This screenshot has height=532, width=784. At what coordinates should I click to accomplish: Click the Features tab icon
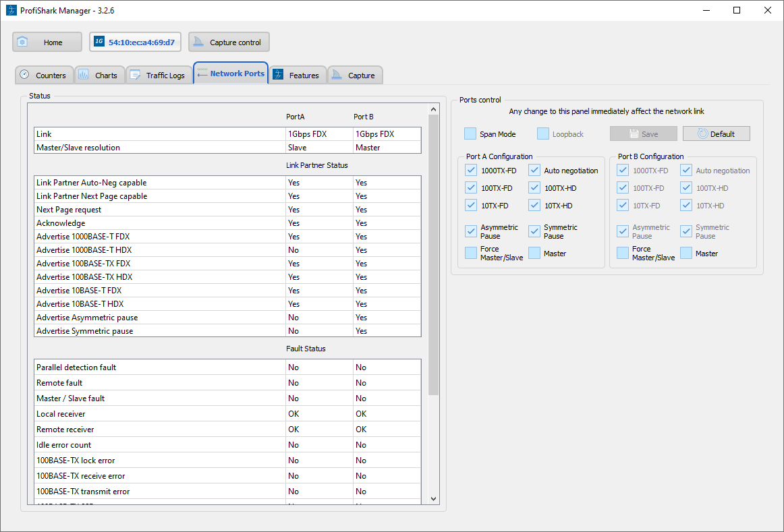(x=278, y=75)
